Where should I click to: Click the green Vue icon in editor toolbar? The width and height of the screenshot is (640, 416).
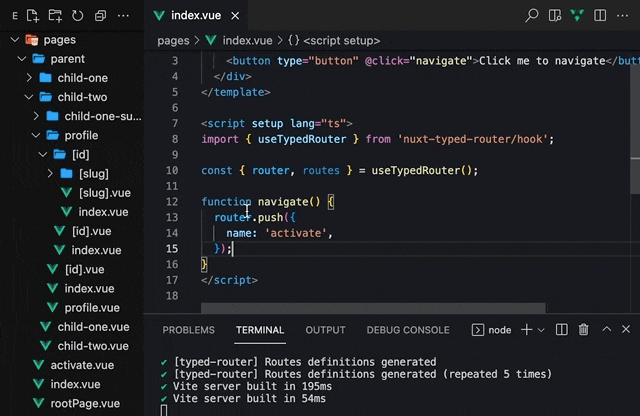[577, 16]
